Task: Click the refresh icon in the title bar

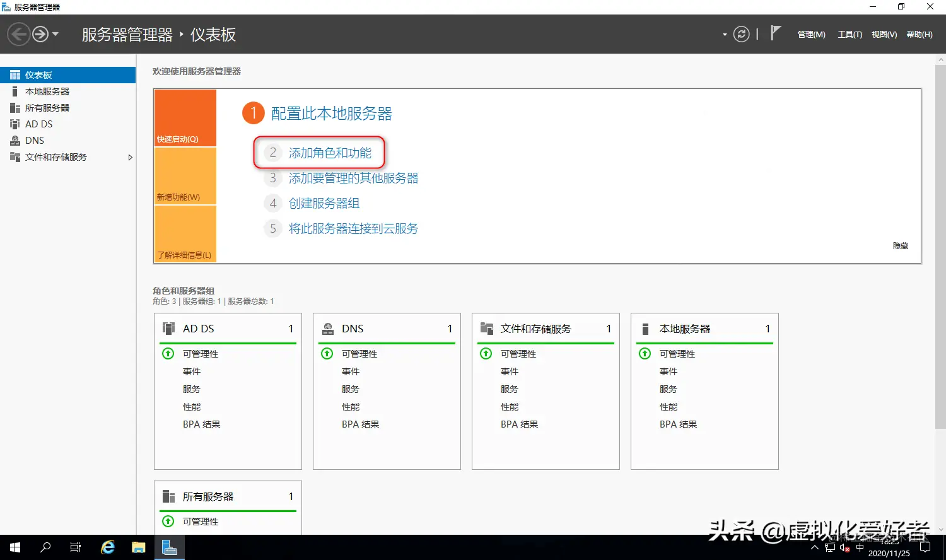Action: click(740, 34)
